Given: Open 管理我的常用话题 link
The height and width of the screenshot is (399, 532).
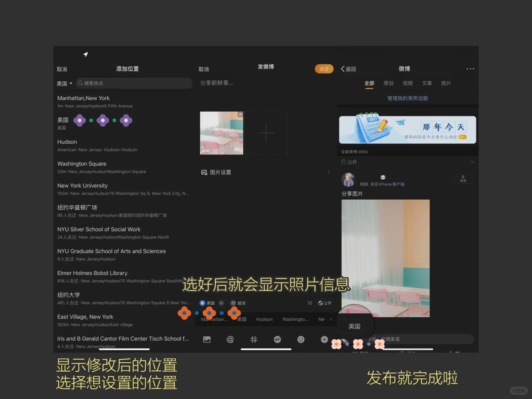Looking at the screenshot, I should (x=407, y=98).
